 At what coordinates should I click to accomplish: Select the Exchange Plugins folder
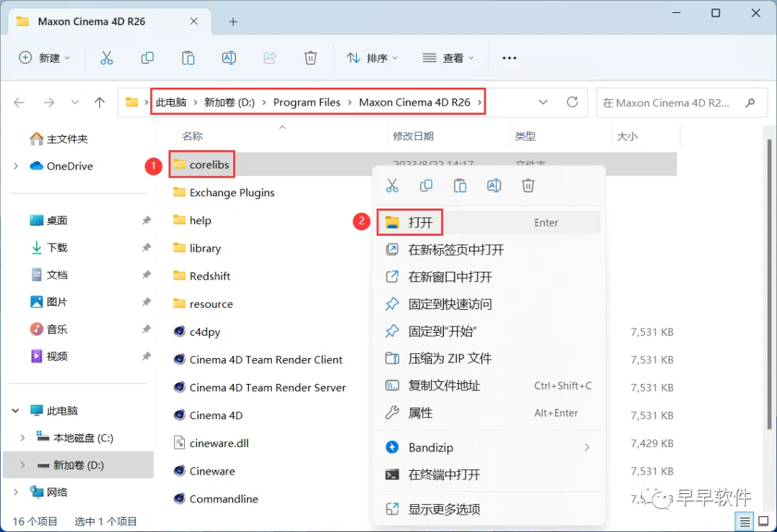pos(224,193)
